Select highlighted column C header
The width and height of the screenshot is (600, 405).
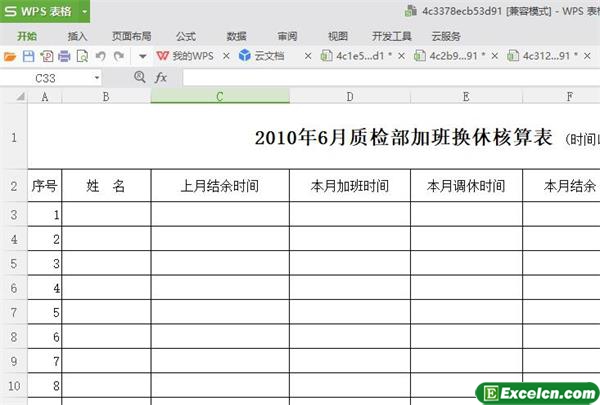click(x=220, y=96)
